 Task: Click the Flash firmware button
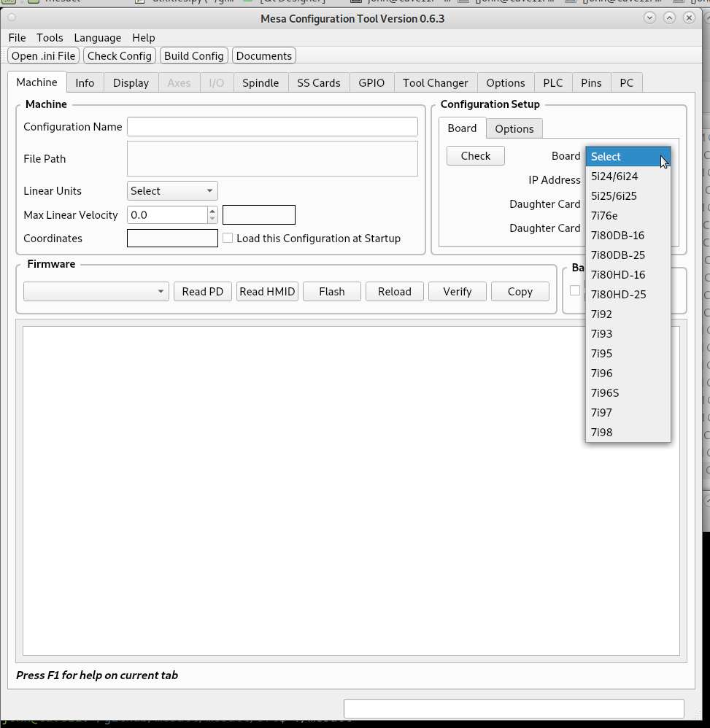pyautogui.click(x=331, y=292)
